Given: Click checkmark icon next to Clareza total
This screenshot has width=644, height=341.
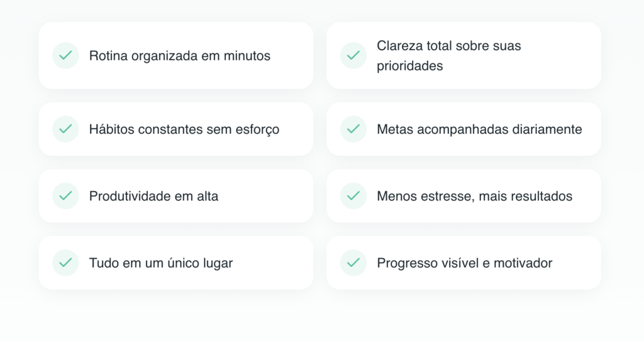Looking at the screenshot, I should click(353, 55).
